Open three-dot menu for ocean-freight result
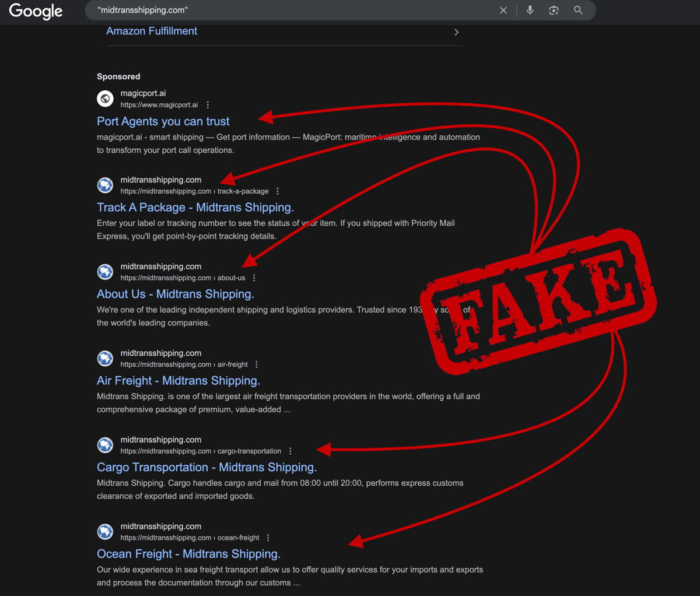This screenshot has width=700, height=596. 268,538
